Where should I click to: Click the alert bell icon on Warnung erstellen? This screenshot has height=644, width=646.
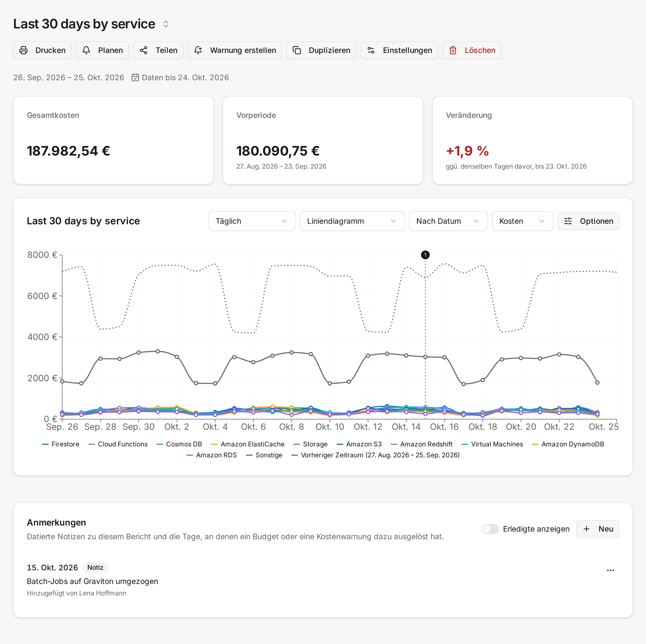(198, 50)
